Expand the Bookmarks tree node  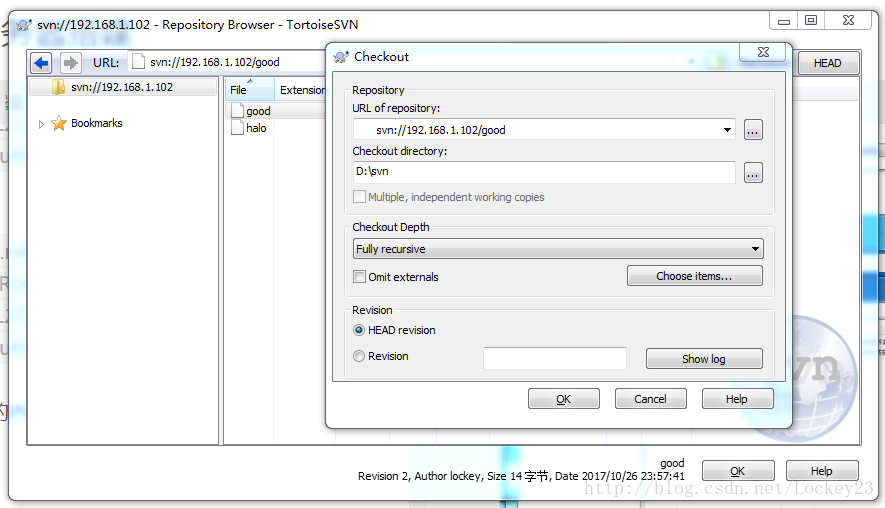pos(41,124)
